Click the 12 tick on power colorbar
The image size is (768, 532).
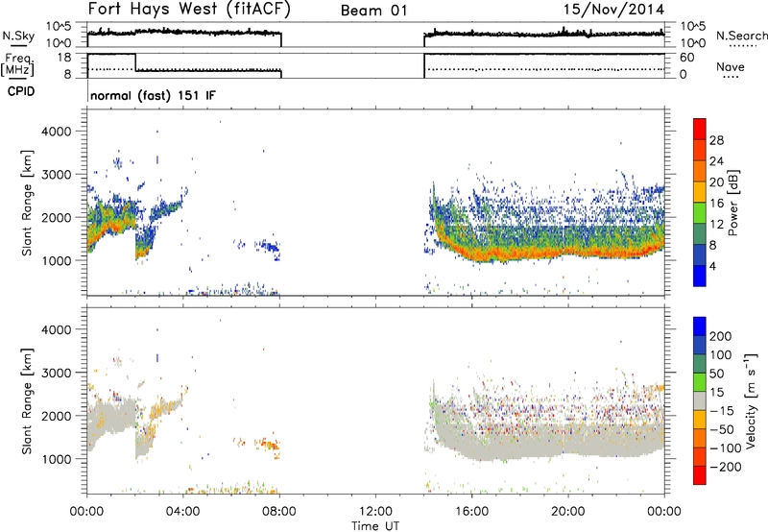tap(716, 225)
